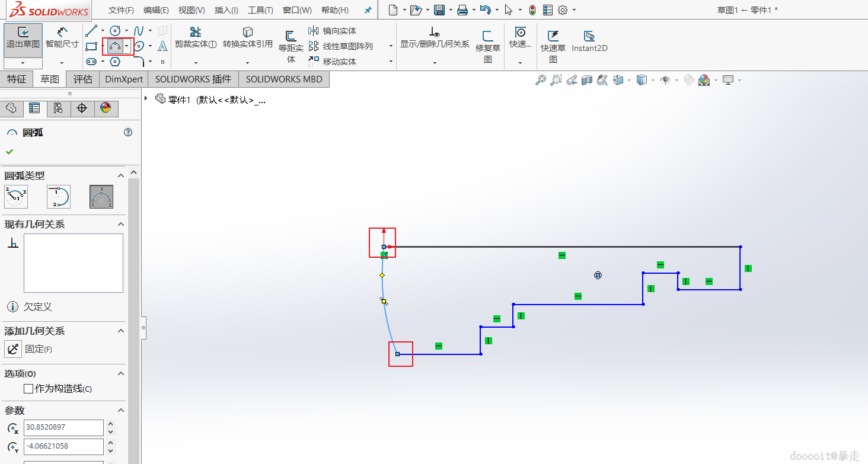Open the FeatureManager design tree tab
Viewport: 868px width, 464px height.
[11, 108]
